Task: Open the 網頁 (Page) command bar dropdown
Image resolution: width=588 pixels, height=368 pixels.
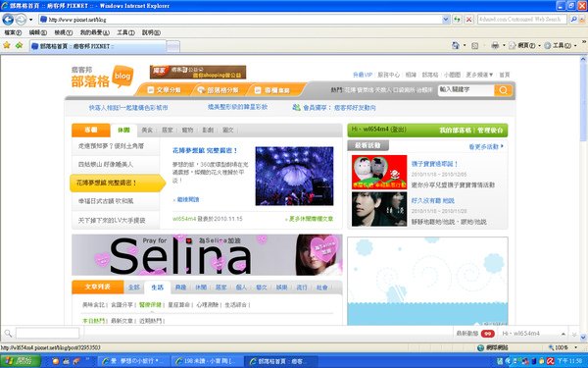Action: 524,45
